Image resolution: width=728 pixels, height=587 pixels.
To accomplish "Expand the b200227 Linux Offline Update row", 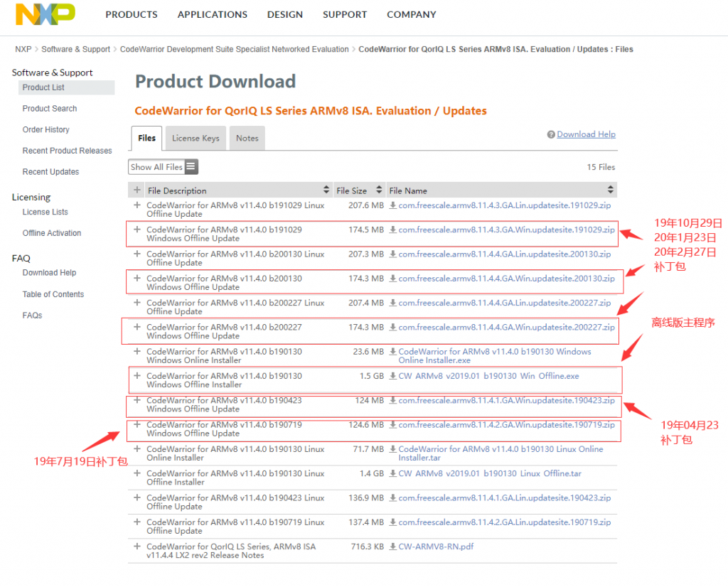I will pos(137,302).
